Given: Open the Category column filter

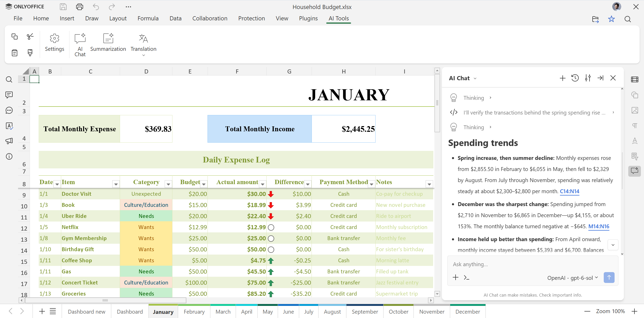Looking at the screenshot, I should [168, 184].
